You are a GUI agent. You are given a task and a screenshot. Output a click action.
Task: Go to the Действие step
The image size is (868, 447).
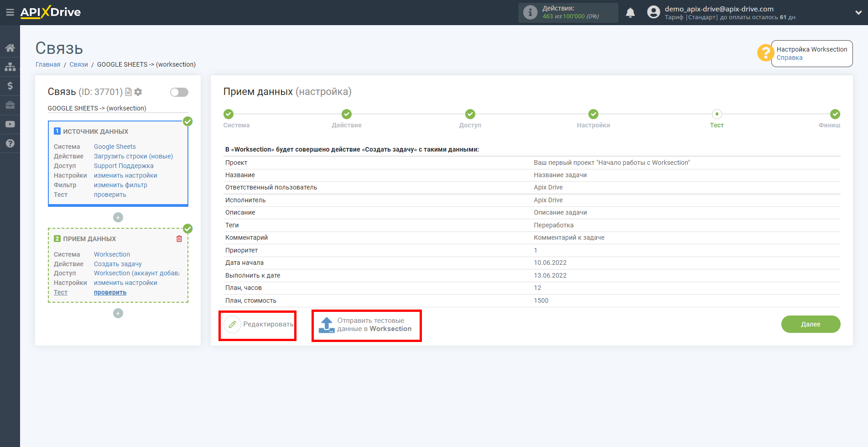347,114
